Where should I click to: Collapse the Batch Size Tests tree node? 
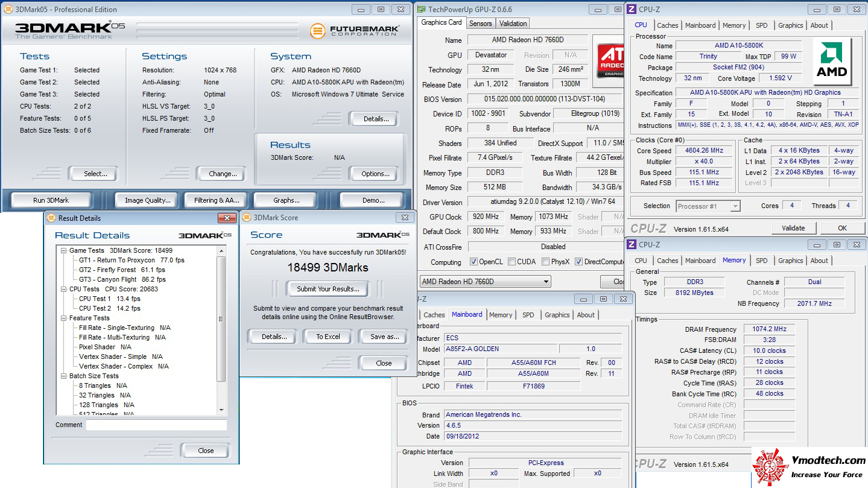[63, 376]
